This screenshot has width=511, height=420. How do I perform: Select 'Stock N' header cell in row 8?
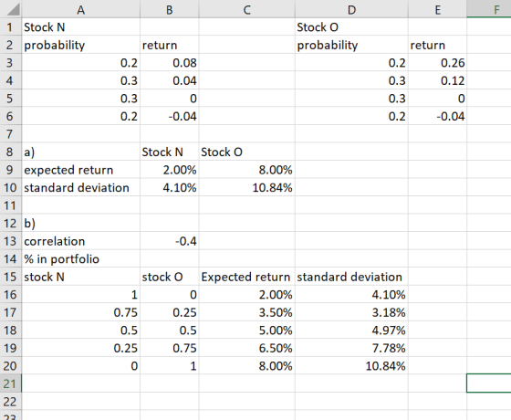click(x=170, y=152)
